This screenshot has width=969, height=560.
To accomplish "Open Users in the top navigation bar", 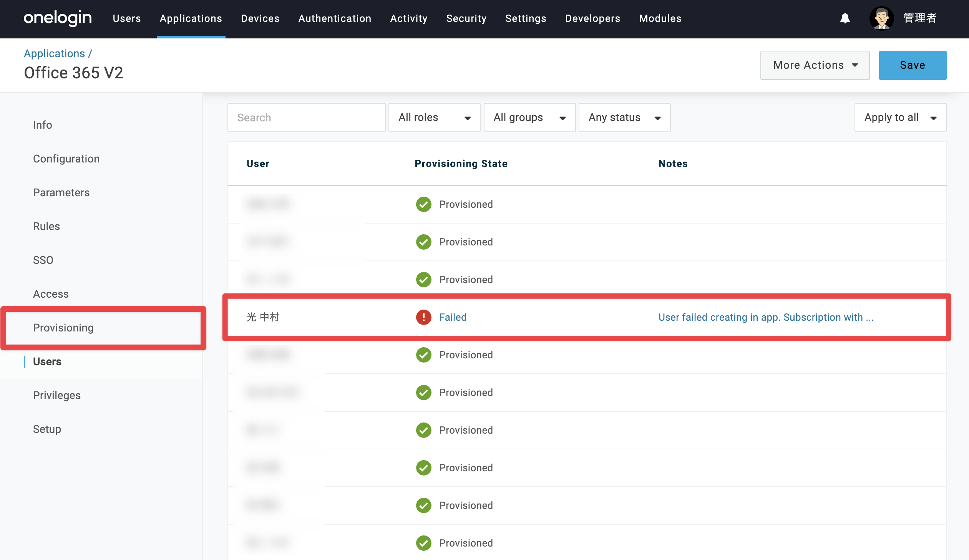I will point(126,18).
